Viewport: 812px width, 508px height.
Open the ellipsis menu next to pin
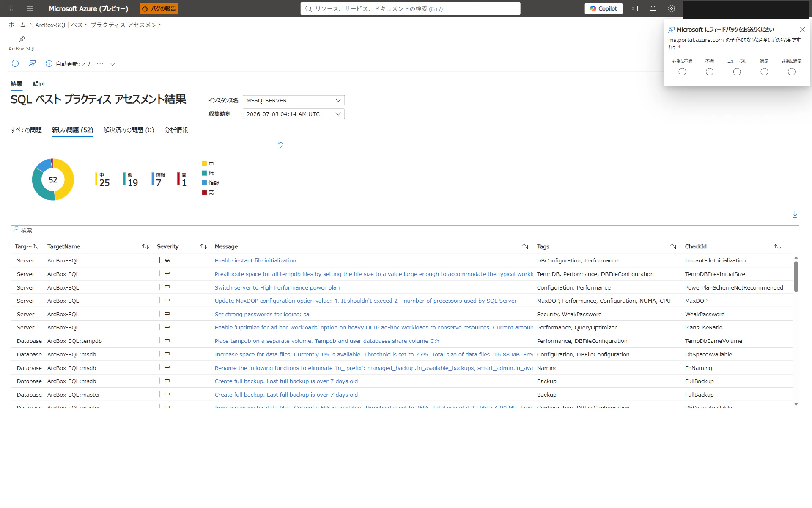coord(36,39)
